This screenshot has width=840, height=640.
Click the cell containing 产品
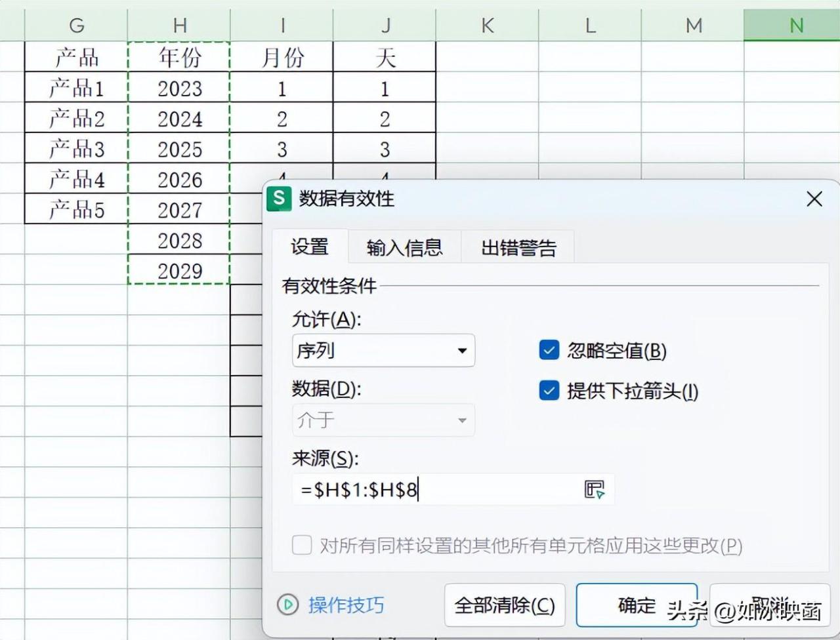coord(76,57)
